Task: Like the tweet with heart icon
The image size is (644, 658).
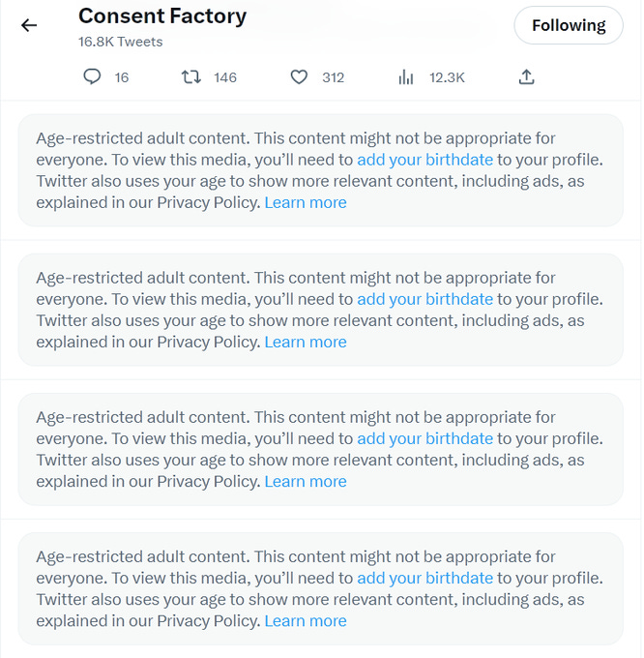Action: click(299, 77)
